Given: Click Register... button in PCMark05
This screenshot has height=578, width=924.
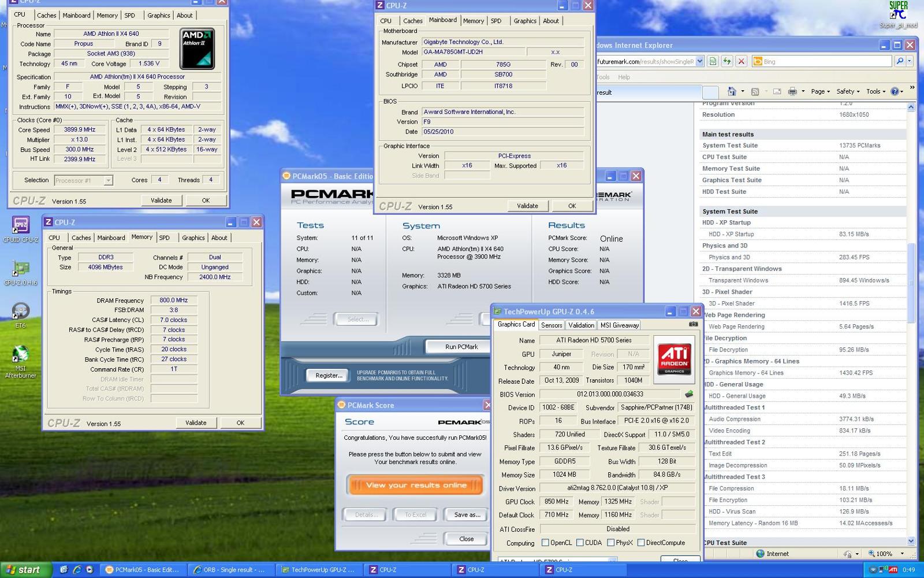Looking at the screenshot, I should click(x=328, y=375).
